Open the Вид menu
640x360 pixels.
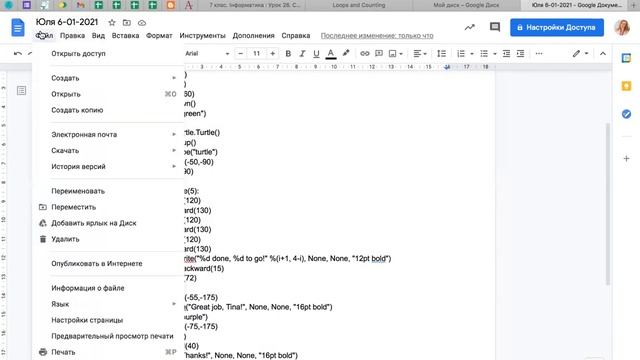pos(98,36)
